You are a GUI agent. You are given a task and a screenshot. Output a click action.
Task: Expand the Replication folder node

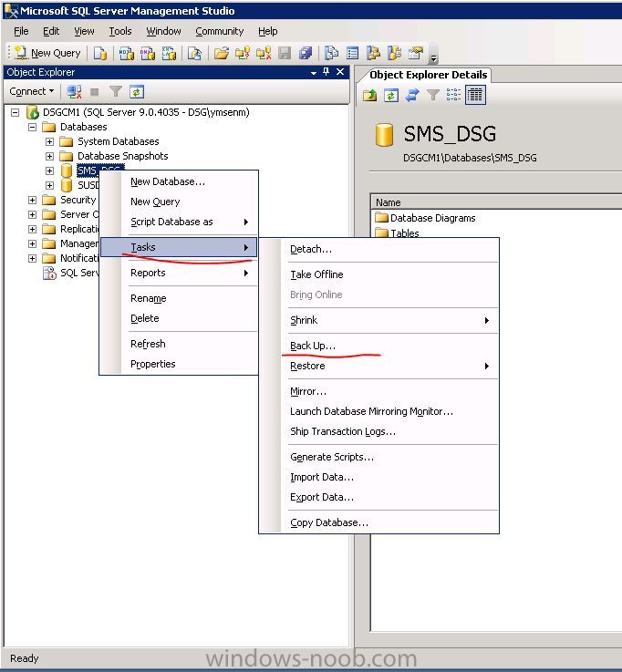pyautogui.click(x=32, y=229)
